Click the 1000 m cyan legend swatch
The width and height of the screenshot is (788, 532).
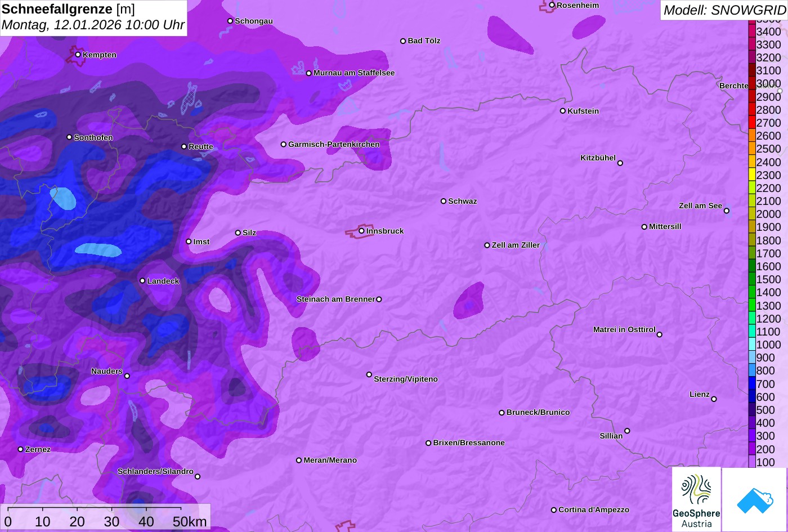[x=752, y=345]
